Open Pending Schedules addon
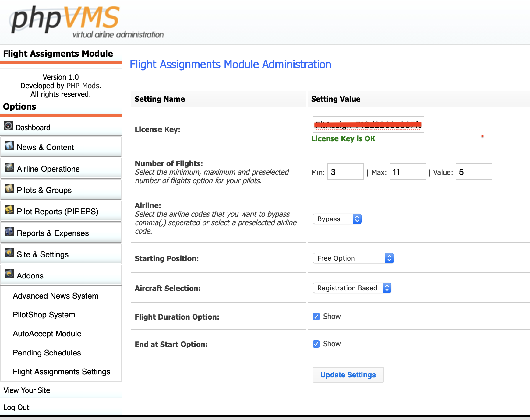This screenshot has height=420, width=530. pyautogui.click(x=61, y=353)
